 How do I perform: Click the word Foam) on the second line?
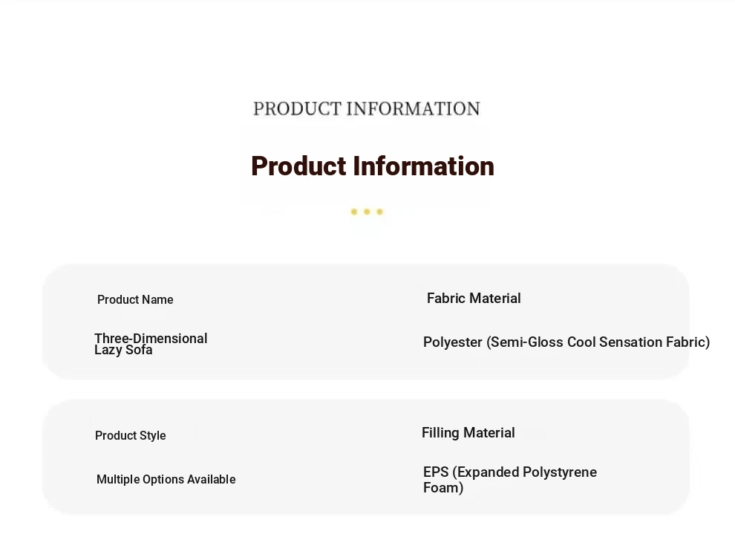pyautogui.click(x=443, y=488)
